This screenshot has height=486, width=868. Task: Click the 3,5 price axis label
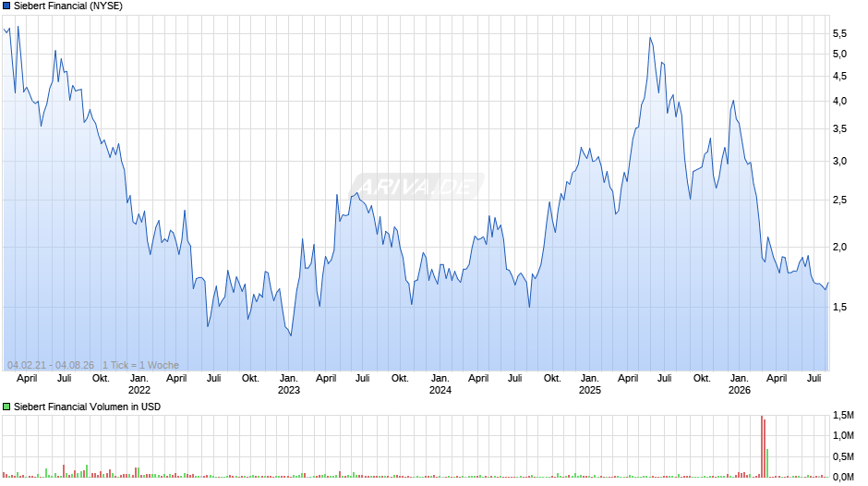(839, 129)
